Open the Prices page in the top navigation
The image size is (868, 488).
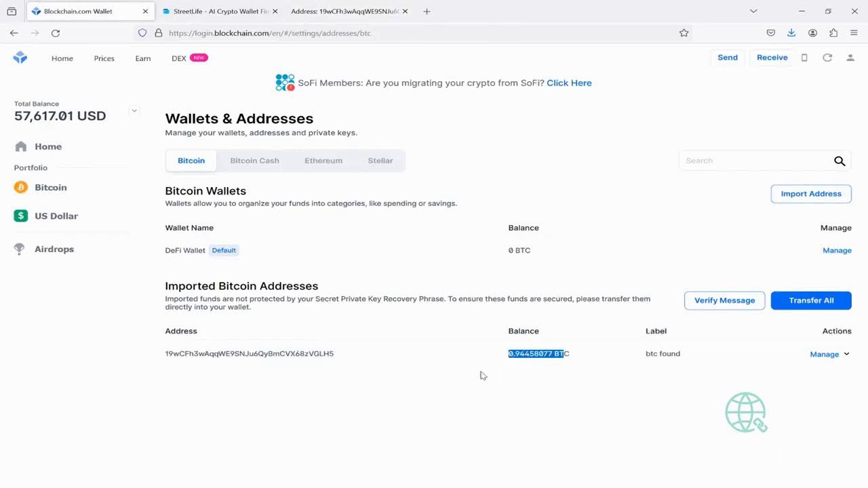click(104, 58)
